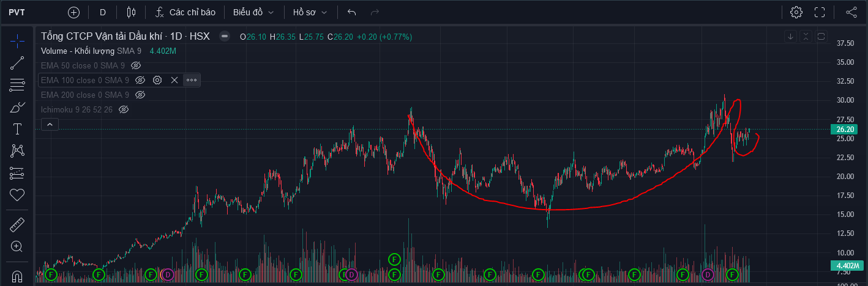
Task: Click the raised F event marker
Action: pos(394,259)
